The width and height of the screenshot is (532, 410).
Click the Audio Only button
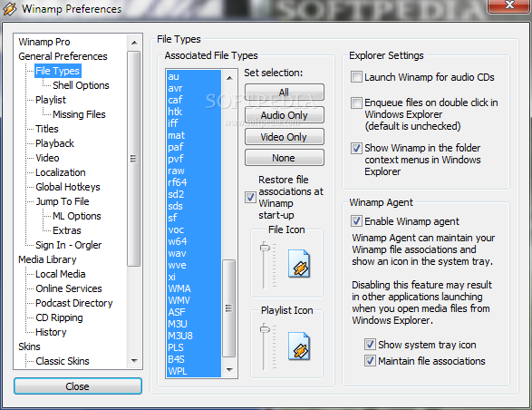tap(285, 115)
